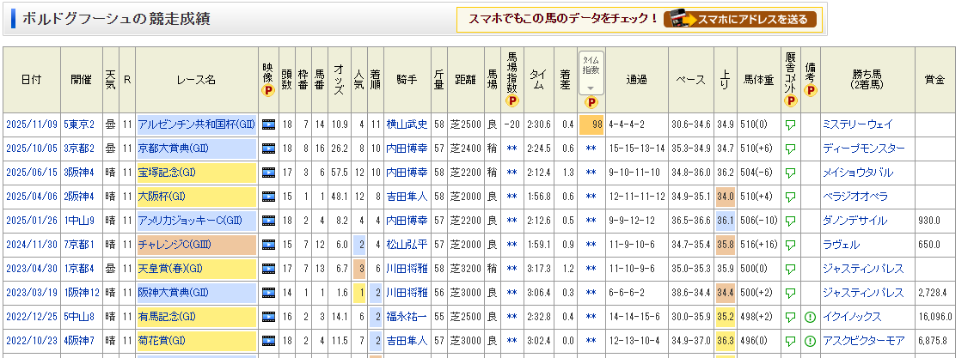
Task: Open the 2025/11/09 race date link
Action: click(30, 124)
